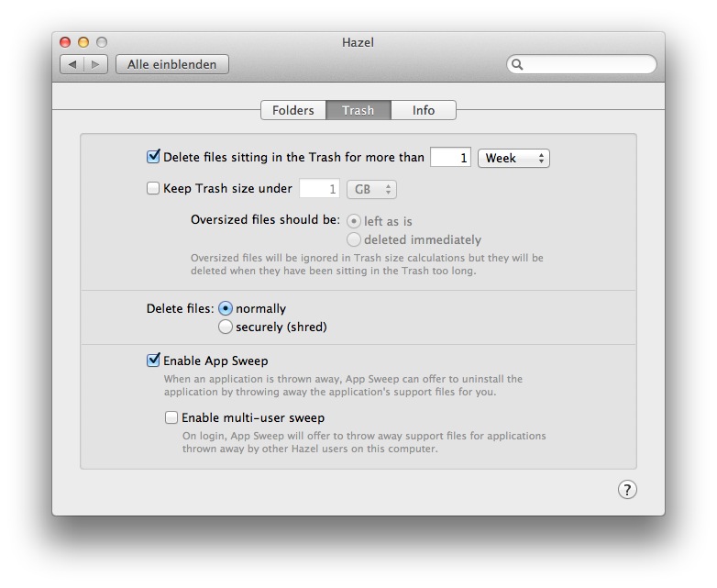717x588 pixels.
Task: Uncheck Delete files sitting in Trash option
Action: tap(153, 157)
